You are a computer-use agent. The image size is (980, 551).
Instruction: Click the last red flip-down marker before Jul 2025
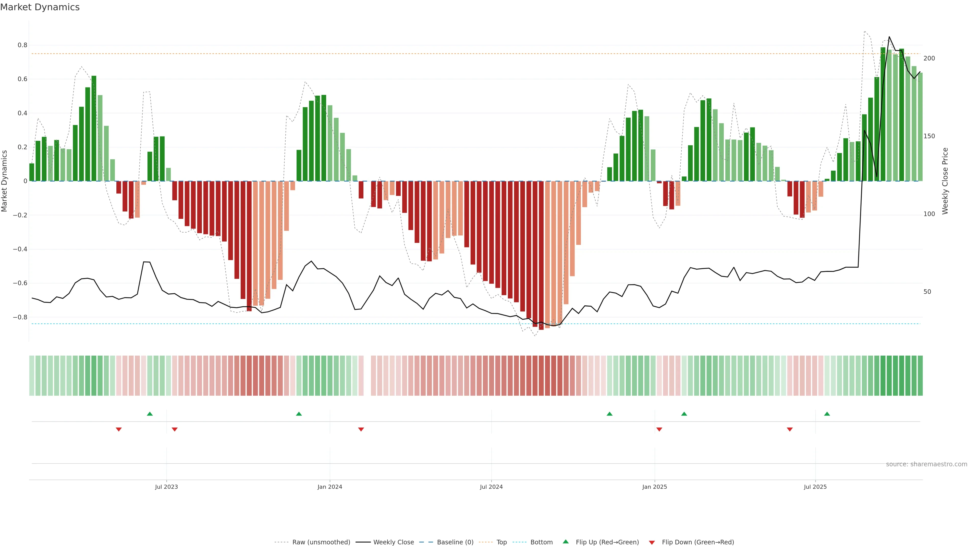point(790,429)
